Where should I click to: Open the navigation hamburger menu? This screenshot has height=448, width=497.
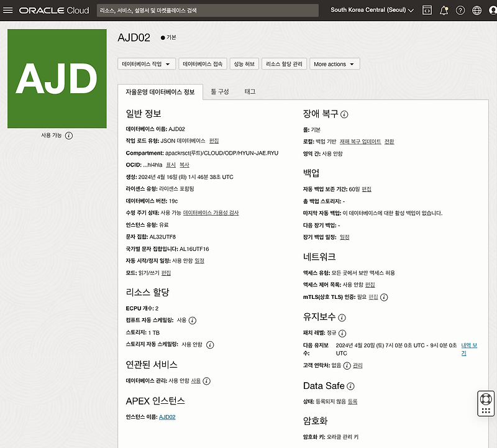(8, 9)
